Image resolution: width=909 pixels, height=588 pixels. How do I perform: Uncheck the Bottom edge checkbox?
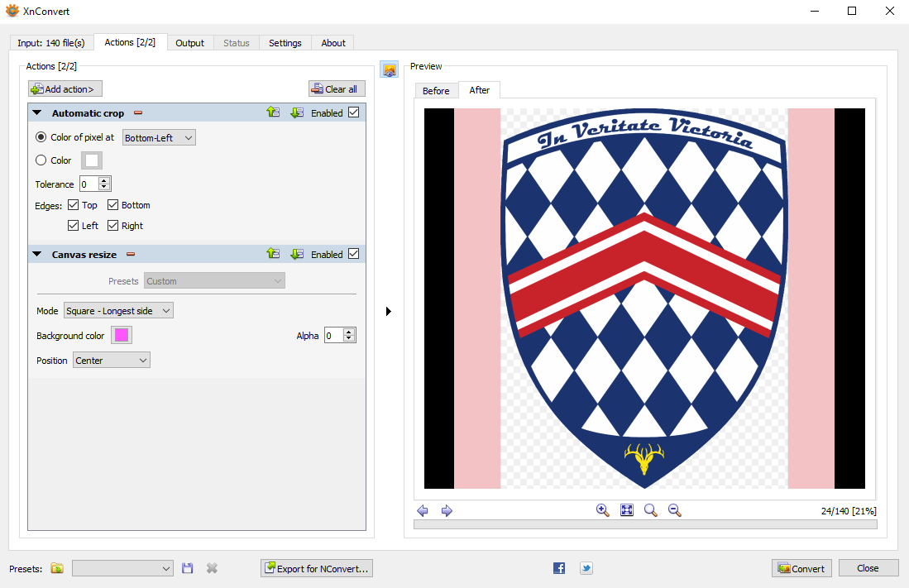(x=113, y=205)
